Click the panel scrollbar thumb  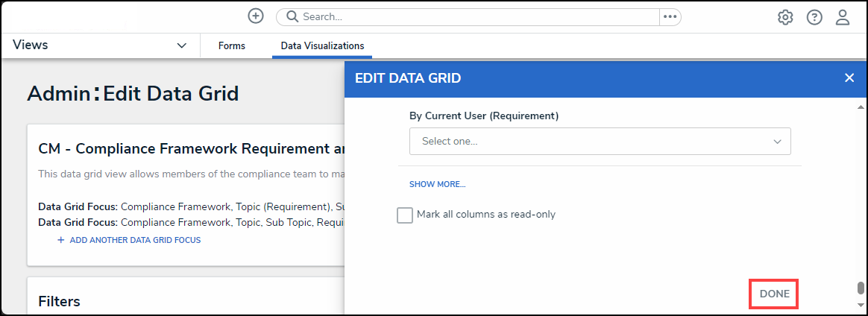(x=861, y=288)
